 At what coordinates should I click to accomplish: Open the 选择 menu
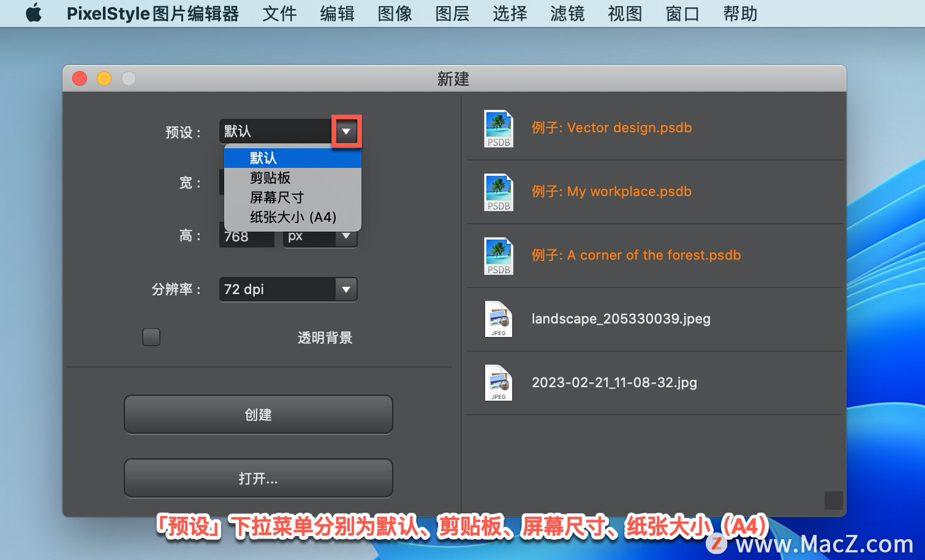[510, 13]
